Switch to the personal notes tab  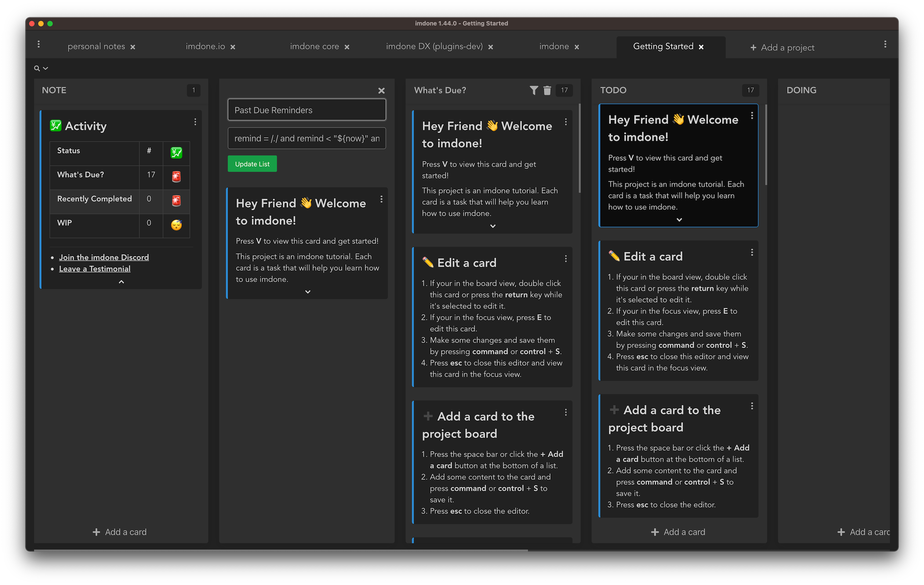pyautogui.click(x=96, y=46)
